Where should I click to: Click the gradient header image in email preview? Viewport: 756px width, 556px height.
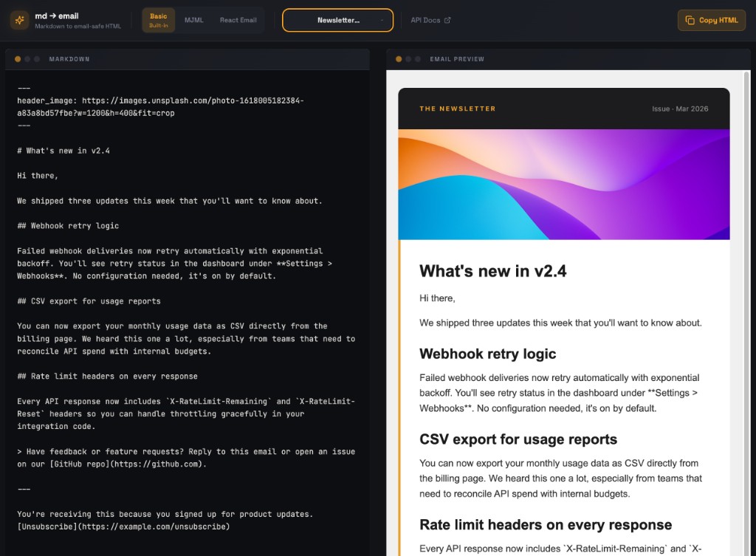(x=563, y=184)
